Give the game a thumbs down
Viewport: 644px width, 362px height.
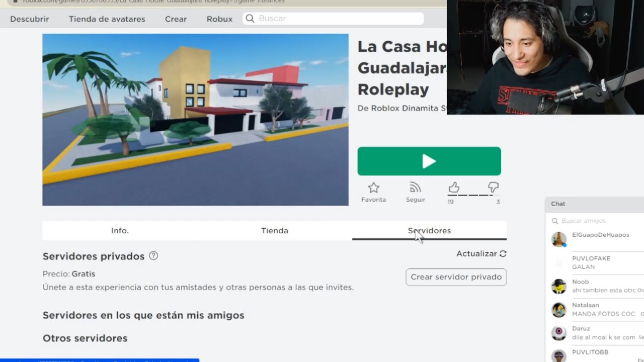click(x=494, y=188)
